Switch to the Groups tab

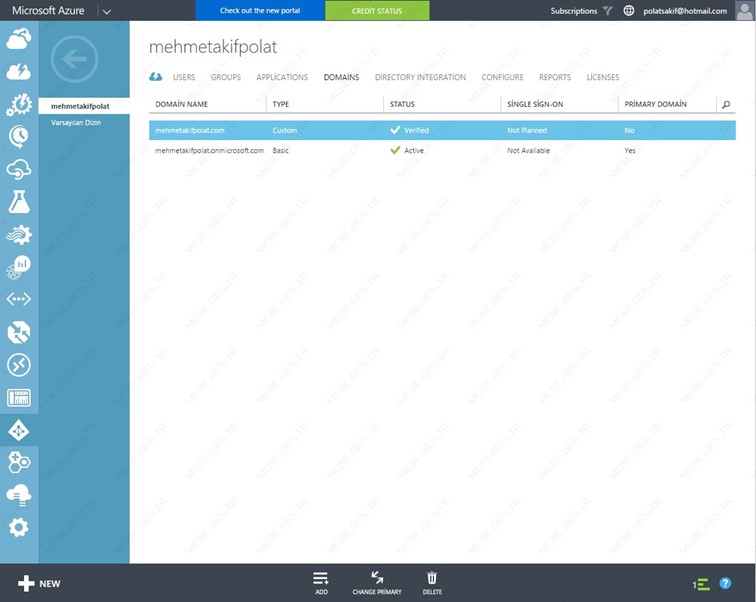pyautogui.click(x=226, y=77)
